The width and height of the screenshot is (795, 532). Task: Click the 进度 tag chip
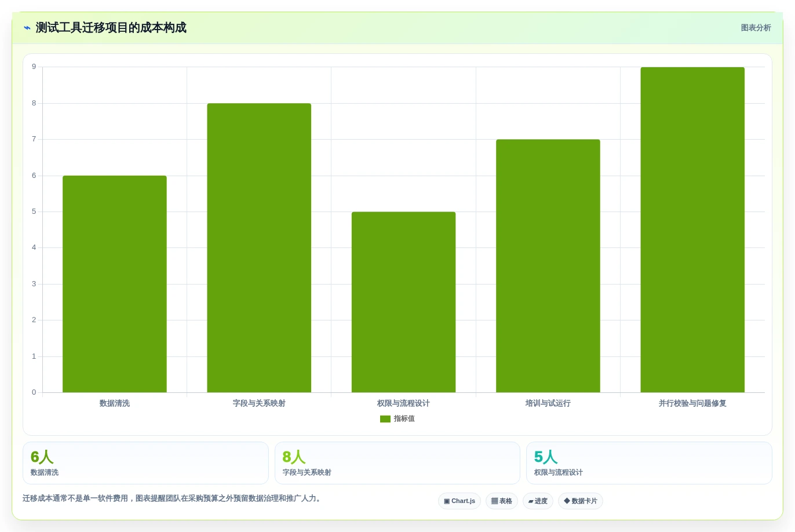point(538,501)
